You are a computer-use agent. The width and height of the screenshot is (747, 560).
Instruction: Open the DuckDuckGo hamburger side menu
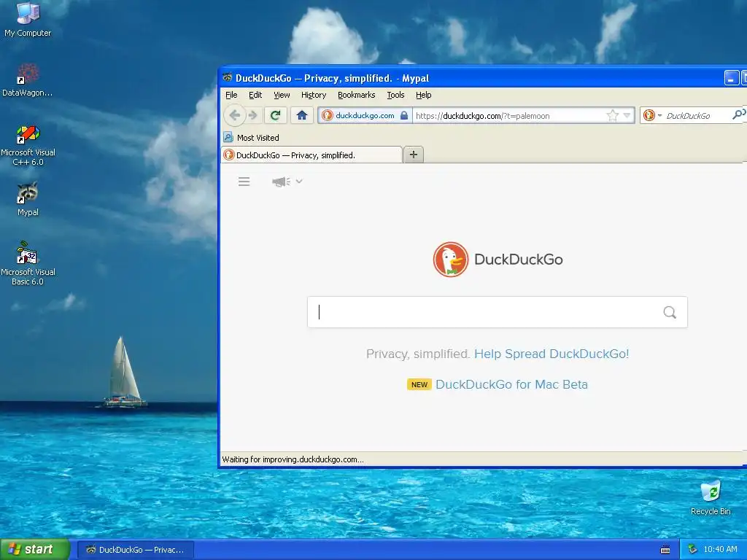coord(244,182)
